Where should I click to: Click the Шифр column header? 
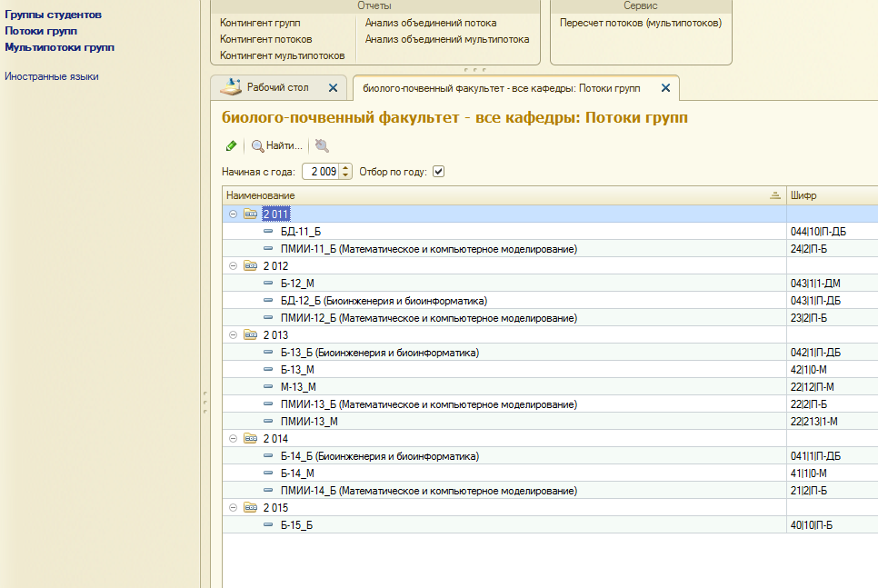[832, 195]
